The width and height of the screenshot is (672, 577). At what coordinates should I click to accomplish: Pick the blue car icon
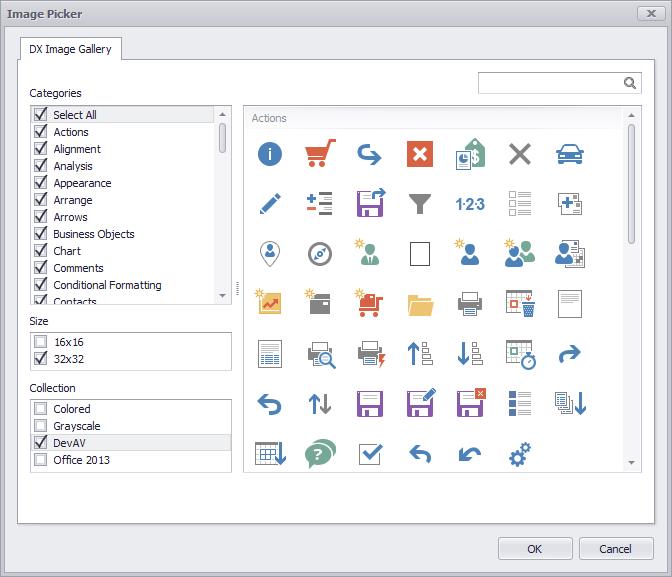click(x=569, y=154)
